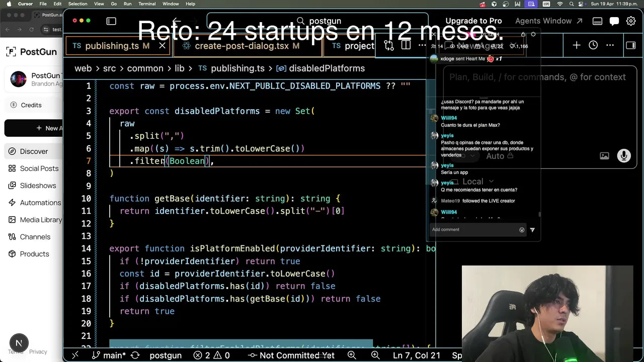Screen dimensions: 644x362
Task: Click the Privacy link in PostGun footer
Action: click(38, 352)
